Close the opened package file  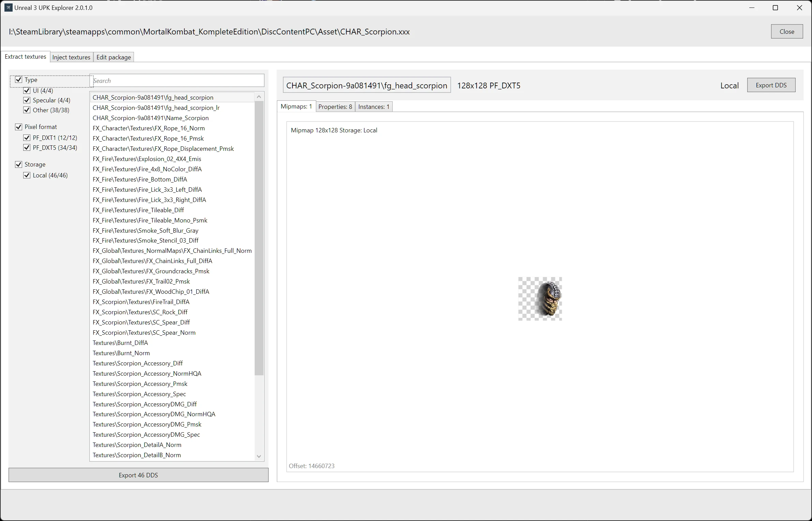pos(786,31)
